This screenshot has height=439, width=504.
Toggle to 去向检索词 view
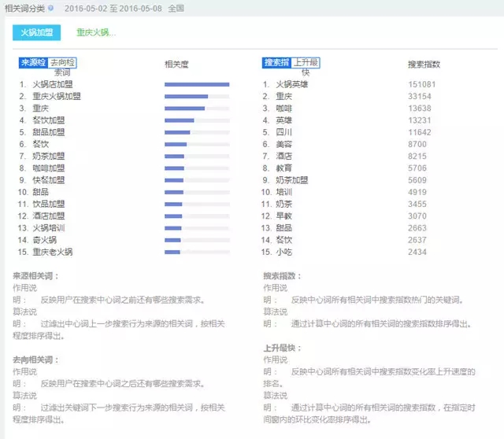pyautogui.click(x=62, y=62)
